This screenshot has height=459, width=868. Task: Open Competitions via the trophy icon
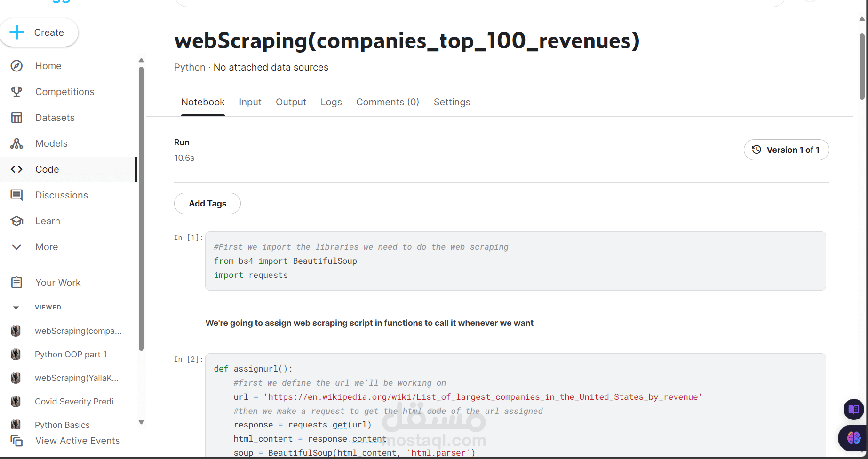(16, 92)
